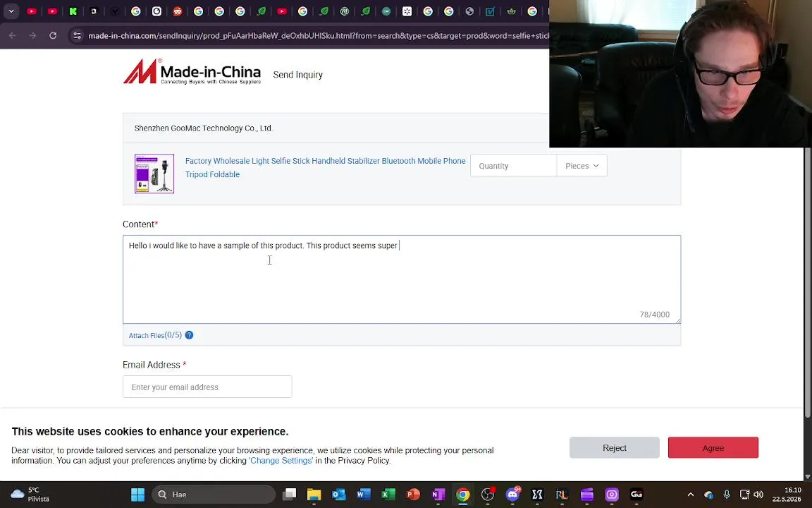Open OneDrive cloud tray icon

[709, 495]
